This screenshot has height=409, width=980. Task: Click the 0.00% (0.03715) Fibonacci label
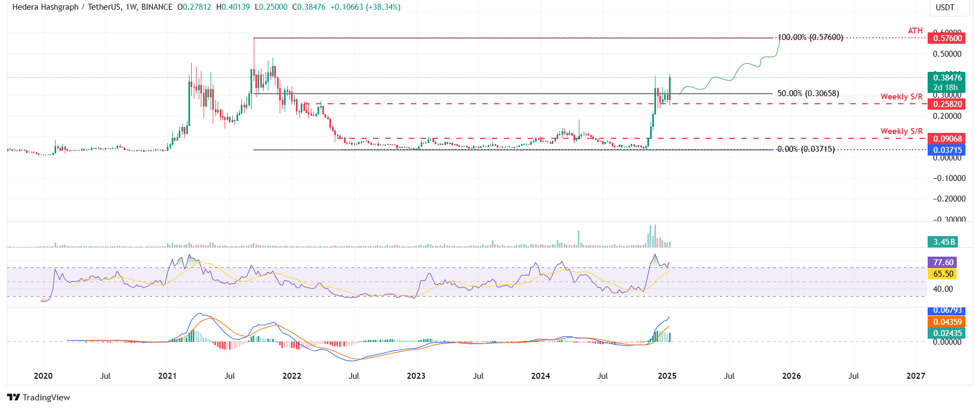806,149
